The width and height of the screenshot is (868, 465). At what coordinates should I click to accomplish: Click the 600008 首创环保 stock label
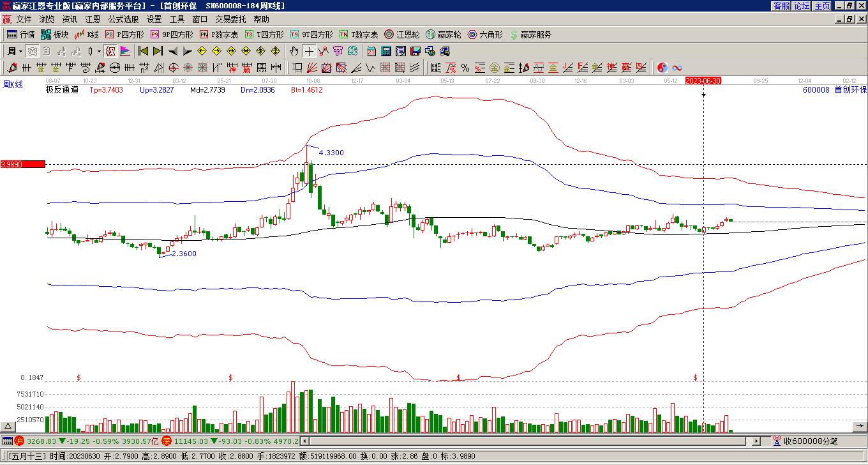click(835, 90)
